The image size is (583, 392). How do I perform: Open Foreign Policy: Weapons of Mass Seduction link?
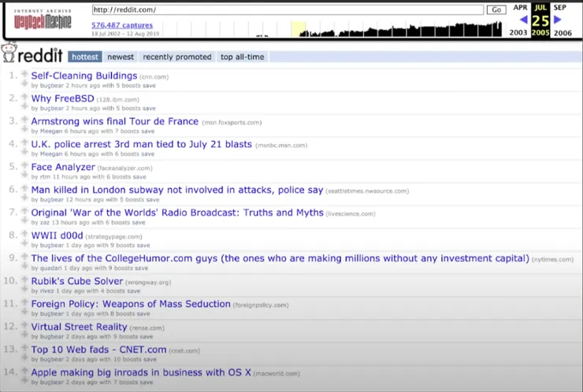click(131, 304)
